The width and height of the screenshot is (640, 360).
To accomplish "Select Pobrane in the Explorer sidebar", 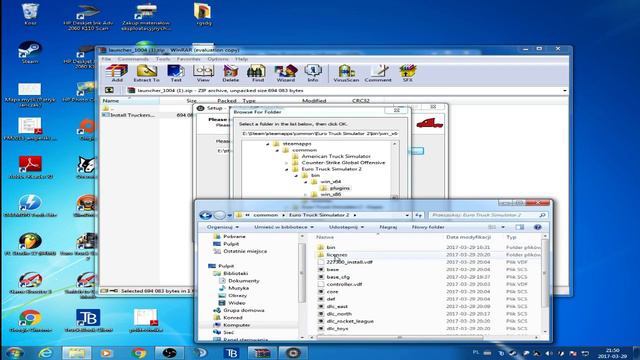I will tap(234, 236).
